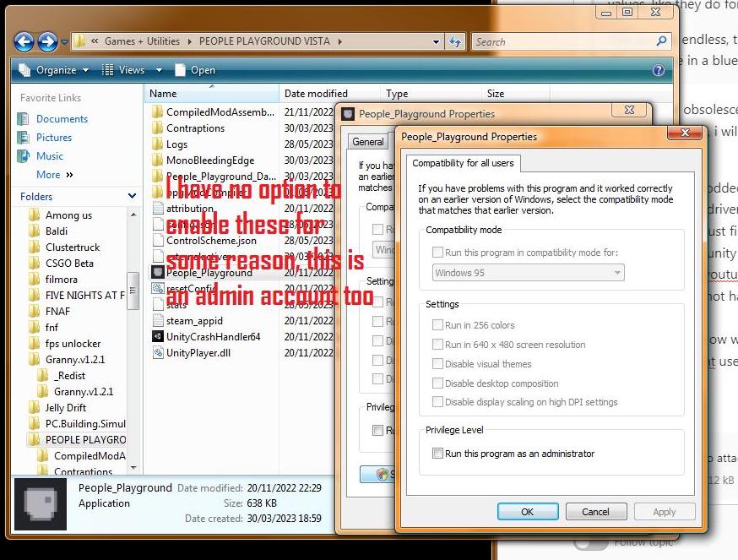This screenshot has height=560, width=738.
Task: Open the Documents favorite link
Action: coord(62,119)
